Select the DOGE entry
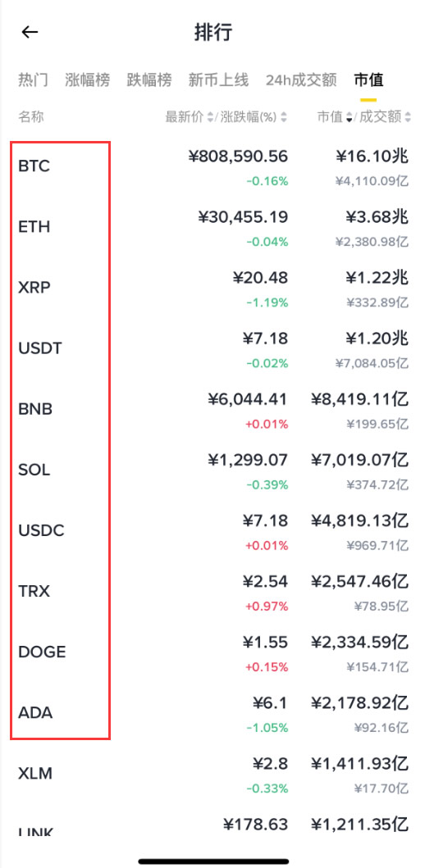The height and width of the screenshot is (868, 425). tap(212, 652)
